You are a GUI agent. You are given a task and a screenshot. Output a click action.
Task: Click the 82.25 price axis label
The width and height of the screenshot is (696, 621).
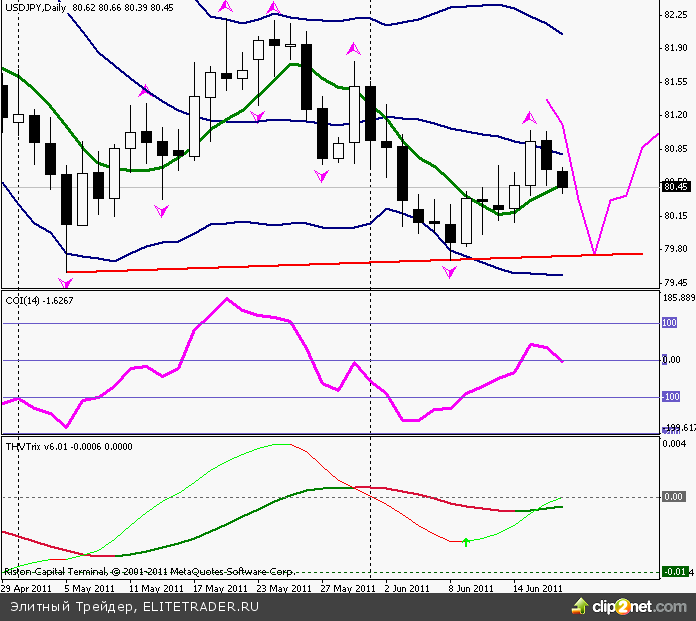[x=676, y=15]
